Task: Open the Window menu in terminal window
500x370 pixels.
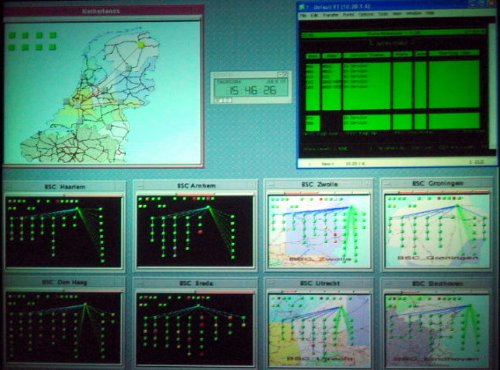Action: point(414,14)
